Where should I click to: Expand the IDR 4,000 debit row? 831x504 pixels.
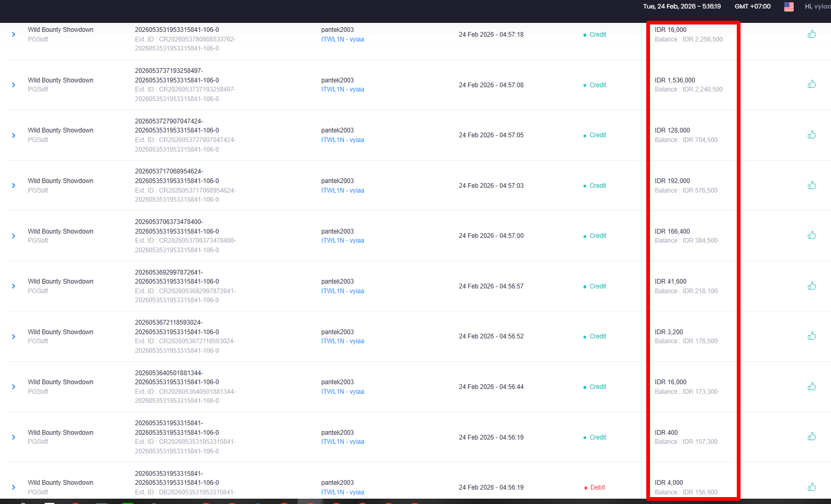(x=14, y=488)
